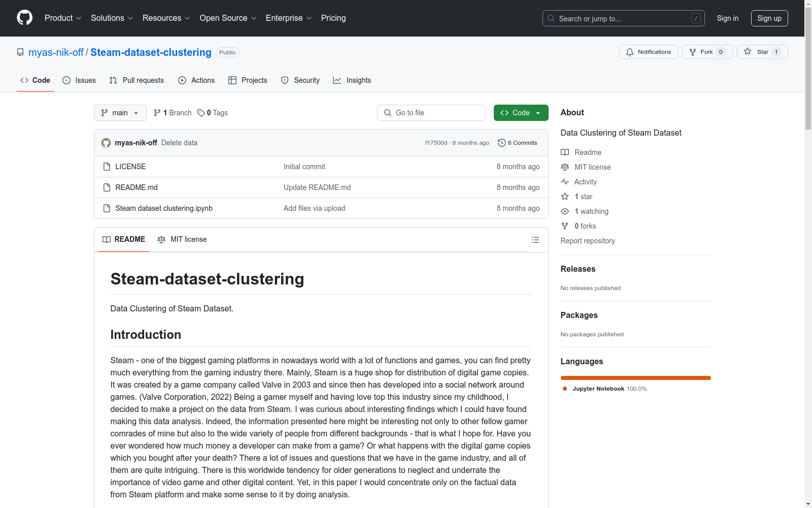This screenshot has width=812, height=508.
Task: Open the Delete data commit message
Action: 179,143
